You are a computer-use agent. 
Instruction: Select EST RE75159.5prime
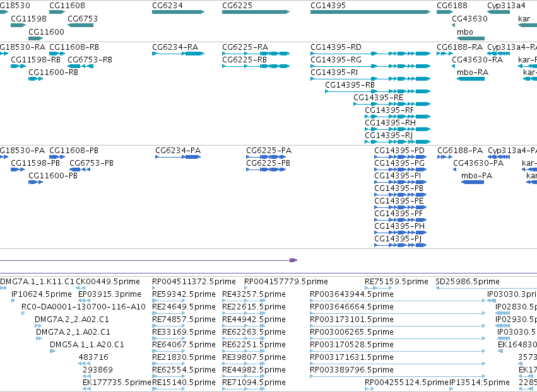point(396,282)
